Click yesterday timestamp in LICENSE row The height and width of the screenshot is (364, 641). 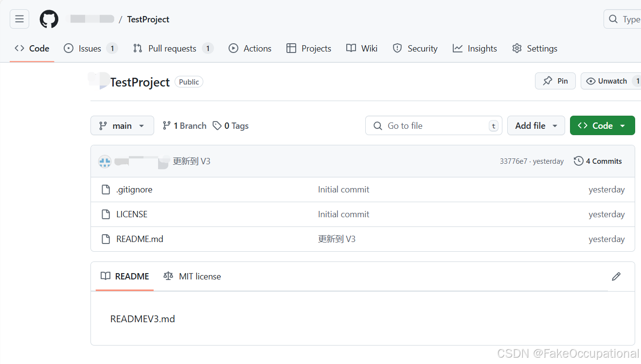pyautogui.click(x=606, y=214)
